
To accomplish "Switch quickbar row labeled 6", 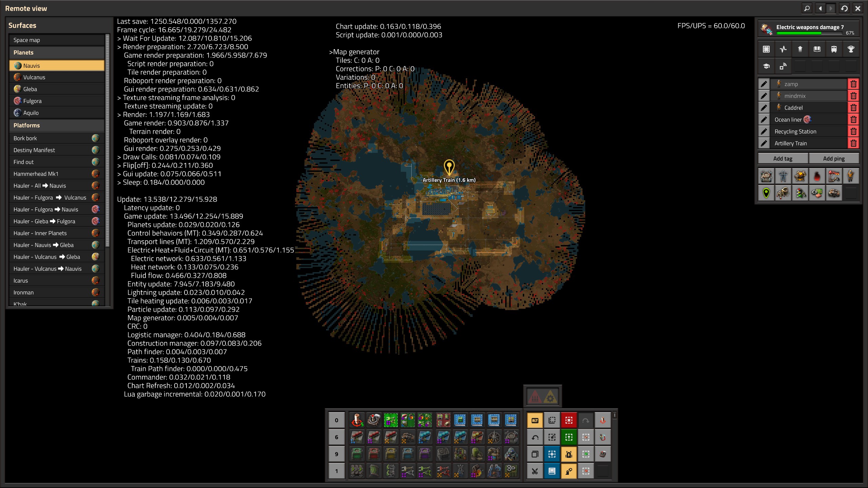I will pos(336,437).
